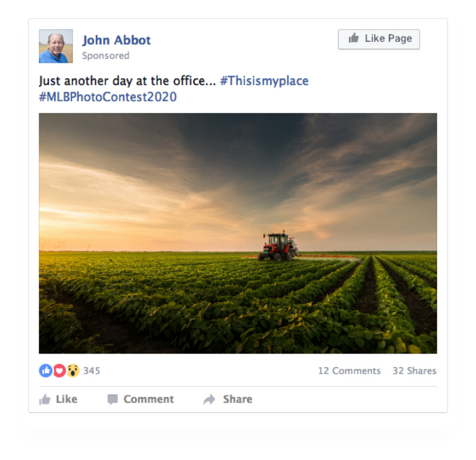Open the #MLBPhotoContest2020 hashtag
The image size is (476, 460).
(x=108, y=97)
